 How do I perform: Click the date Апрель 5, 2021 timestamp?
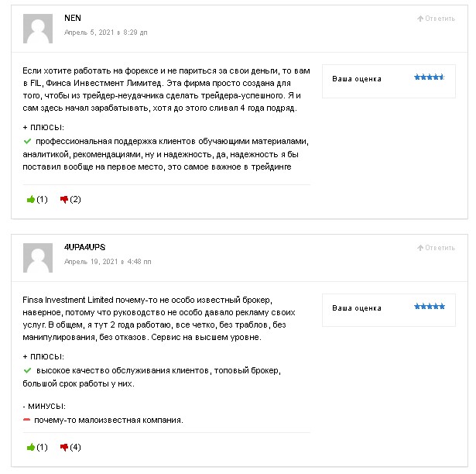coord(105,33)
